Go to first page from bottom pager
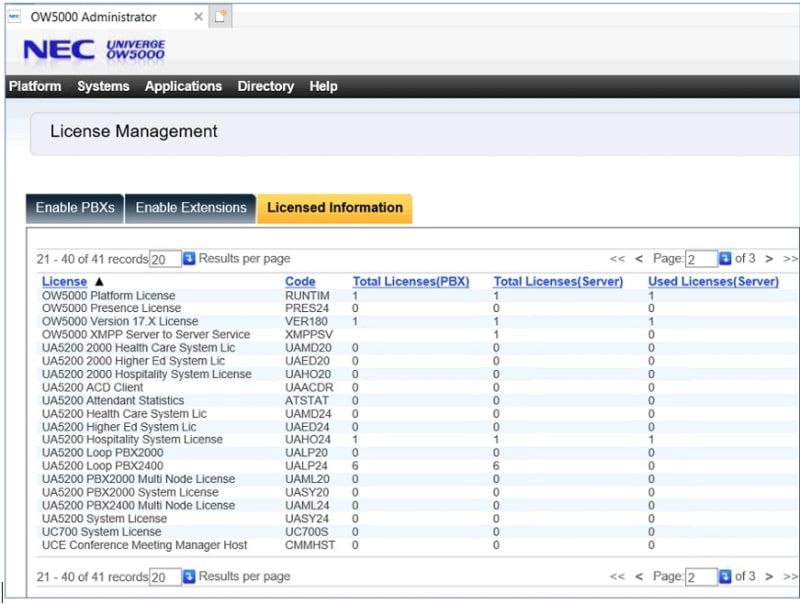The height and width of the screenshot is (604, 800). 617,576
